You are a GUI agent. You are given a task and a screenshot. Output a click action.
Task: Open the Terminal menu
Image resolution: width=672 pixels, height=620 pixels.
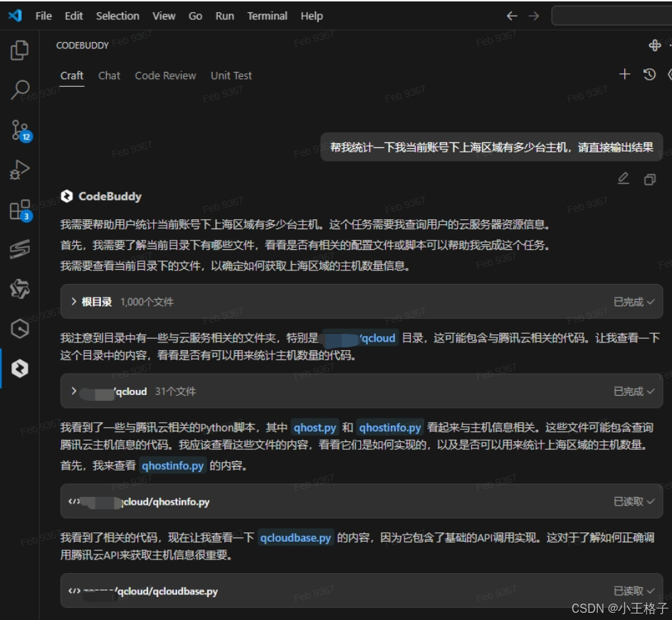click(267, 16)
